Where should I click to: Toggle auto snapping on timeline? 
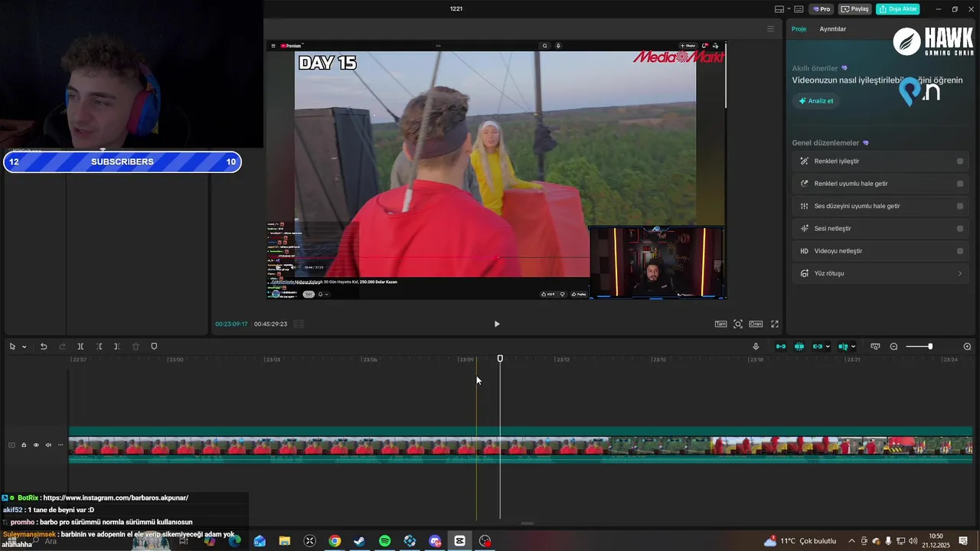click(x=799, y=347)
